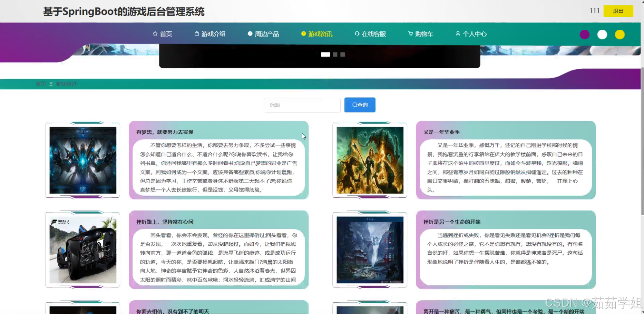Click the headset icon beside 在线客服

point(357,34)
